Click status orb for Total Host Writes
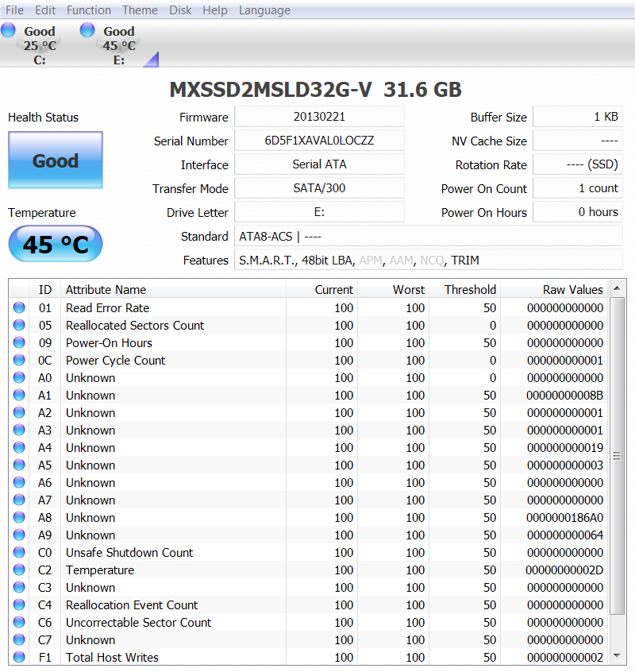 click(19, 658)
